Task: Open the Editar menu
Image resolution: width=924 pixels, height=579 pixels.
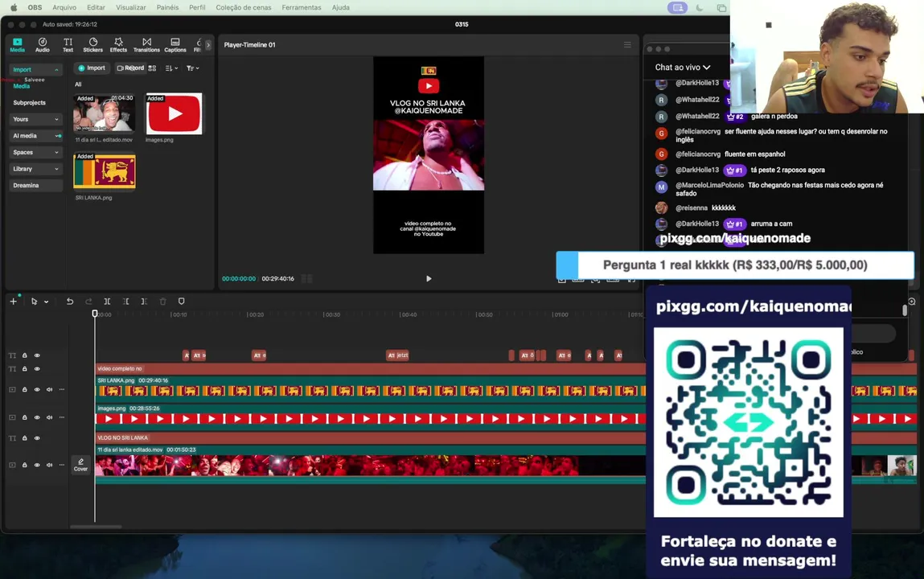Action: 96,8
